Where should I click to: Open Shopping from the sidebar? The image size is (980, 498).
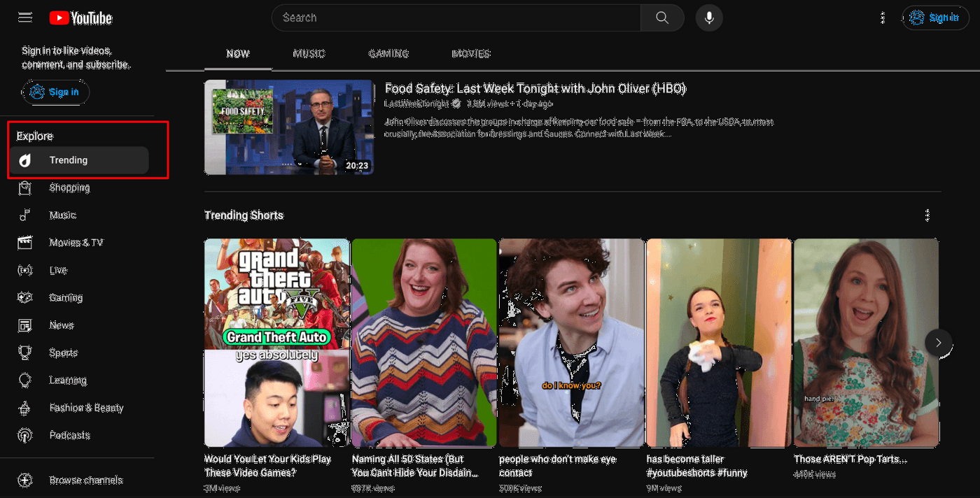point(69,187)
